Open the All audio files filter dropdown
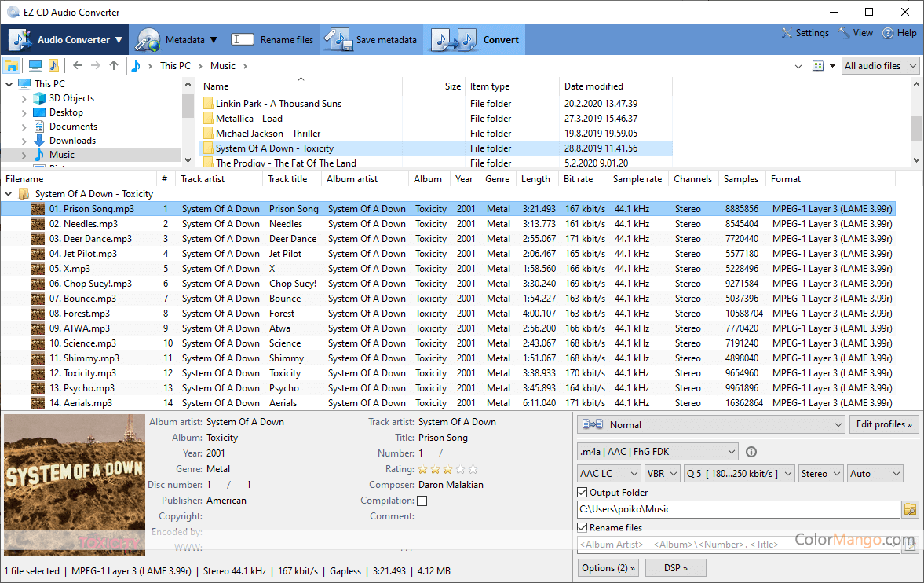Viewport: 924px width, 583px height. 880,65
